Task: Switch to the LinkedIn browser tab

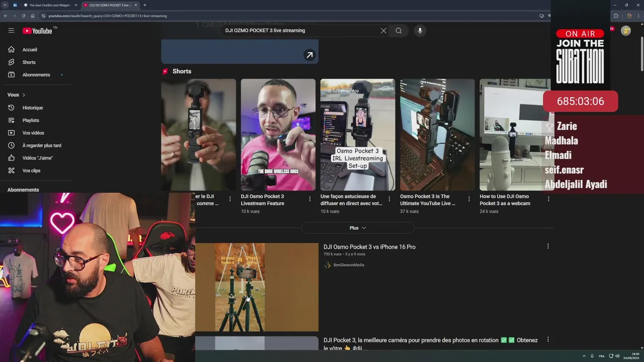Action: 15,5
